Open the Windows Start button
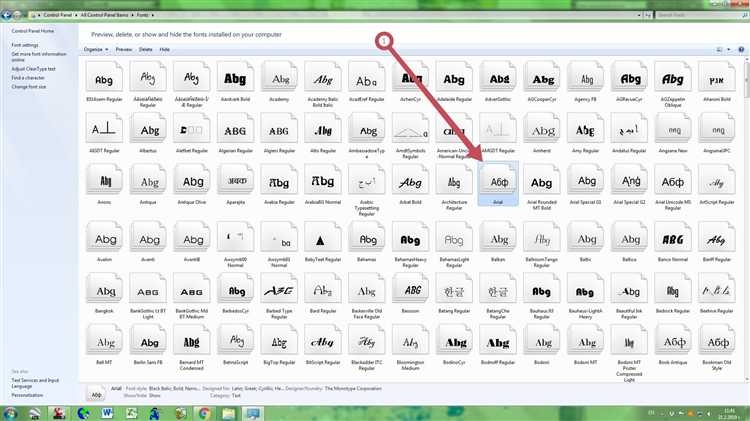The image size is (750, 421). click(9, 413)
